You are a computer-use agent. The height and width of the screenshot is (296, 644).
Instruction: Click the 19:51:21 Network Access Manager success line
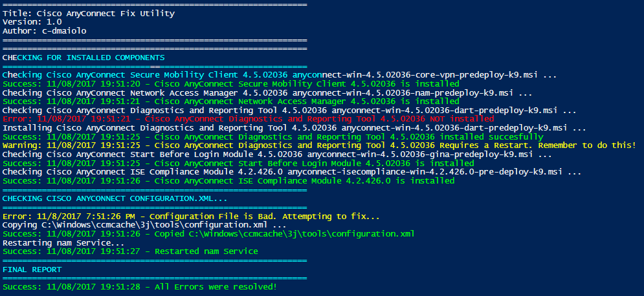231,101
